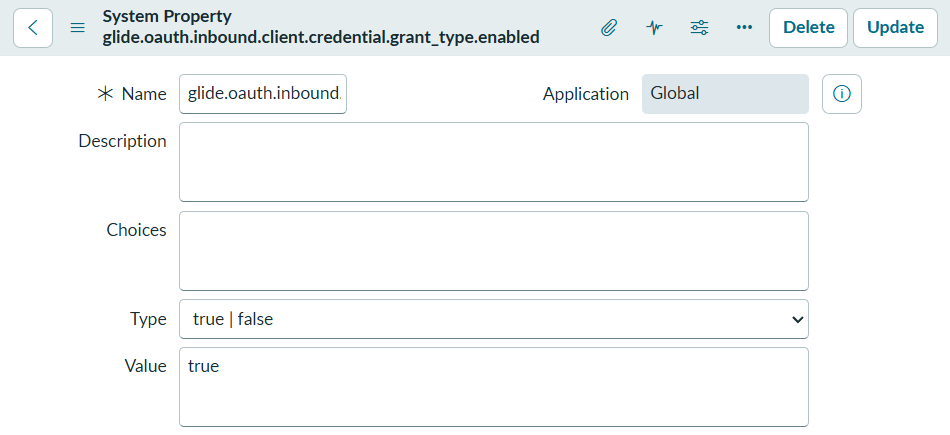The height and width of the screenshot is (435, 950).
Task: Open attachments with the paperclip icon
Action: [609, 28]
